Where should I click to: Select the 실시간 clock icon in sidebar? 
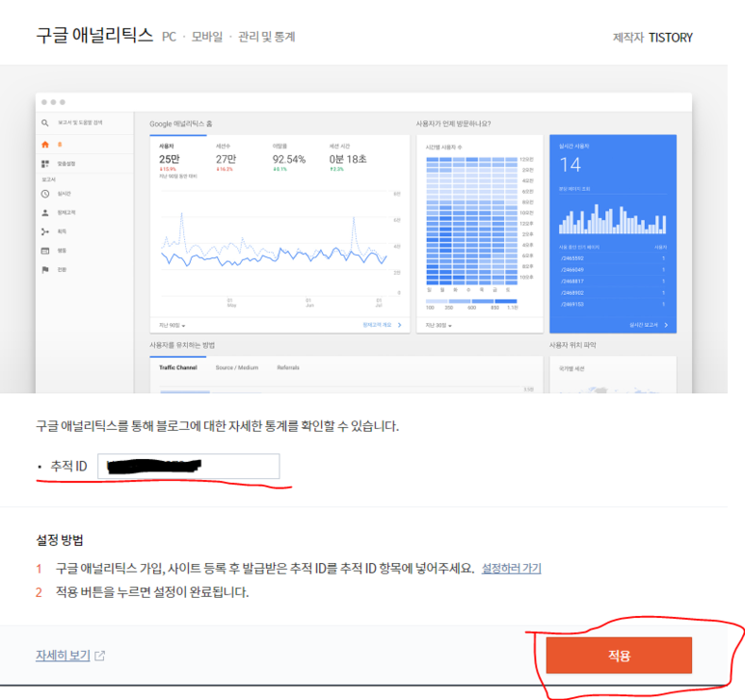[45, 194]
